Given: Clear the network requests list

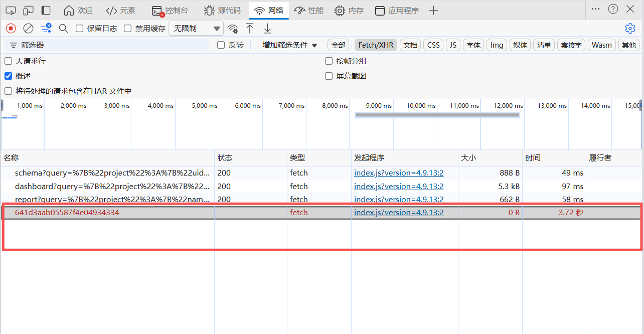Looking at the screenshot, I should [x=28, y=28].
